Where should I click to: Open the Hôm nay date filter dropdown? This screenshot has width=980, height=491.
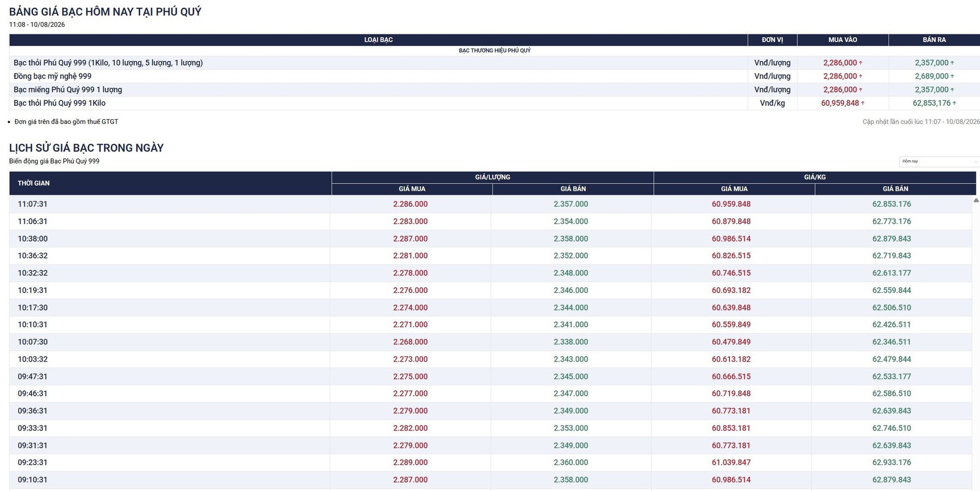coord(939,161)
